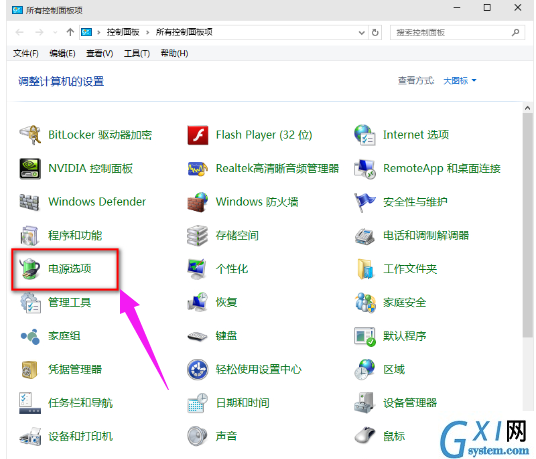Open the 编辑(E) menu
Image resolution: width=536 pixels, height=459 pixels.
62,53
